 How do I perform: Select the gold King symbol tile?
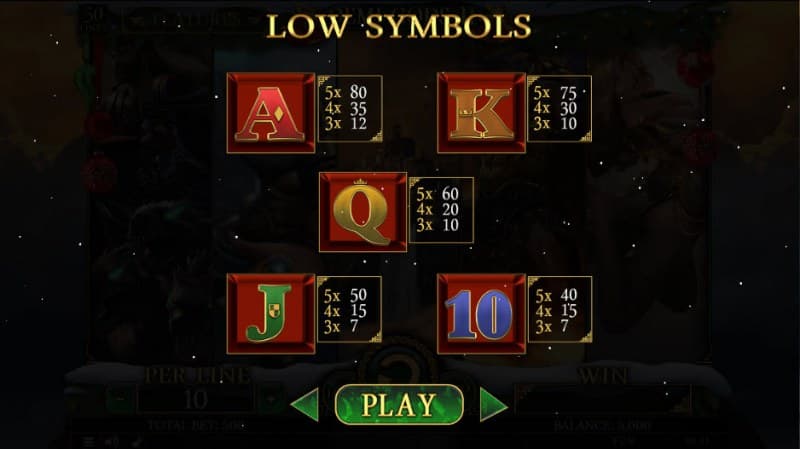point(481,113)
